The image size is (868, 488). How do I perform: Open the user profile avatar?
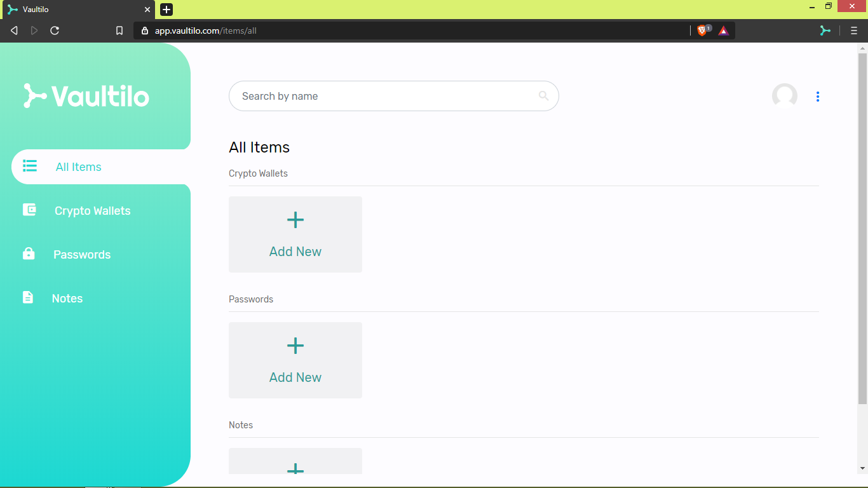coord(785,96)
